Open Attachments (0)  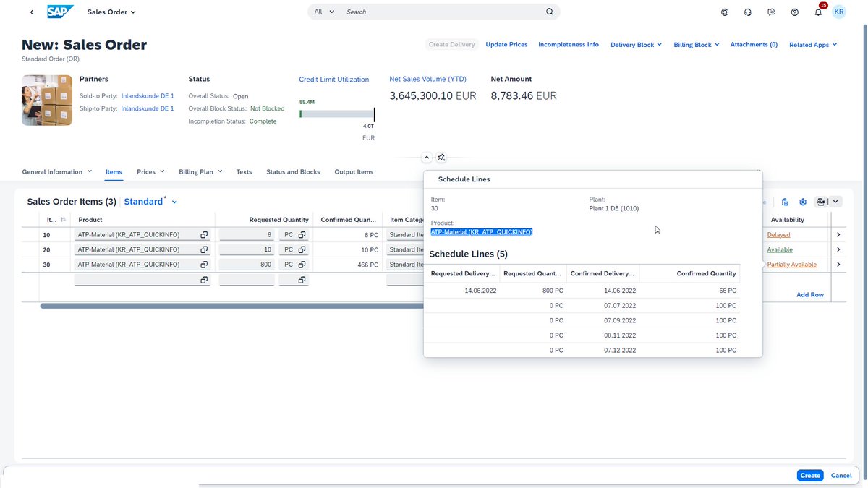[754, 45]
